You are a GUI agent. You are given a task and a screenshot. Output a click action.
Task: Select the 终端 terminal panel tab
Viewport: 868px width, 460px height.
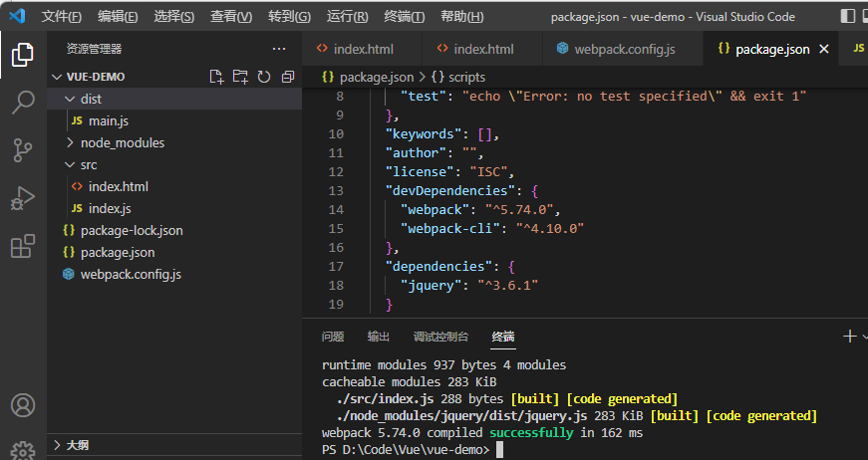click(503, 337)
